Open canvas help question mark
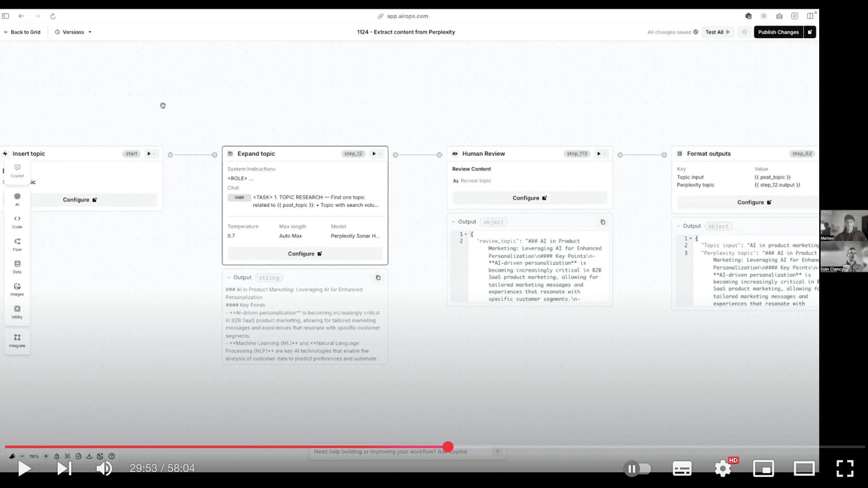Viewport: 868px width, 488px height. [x=112, y=456]
